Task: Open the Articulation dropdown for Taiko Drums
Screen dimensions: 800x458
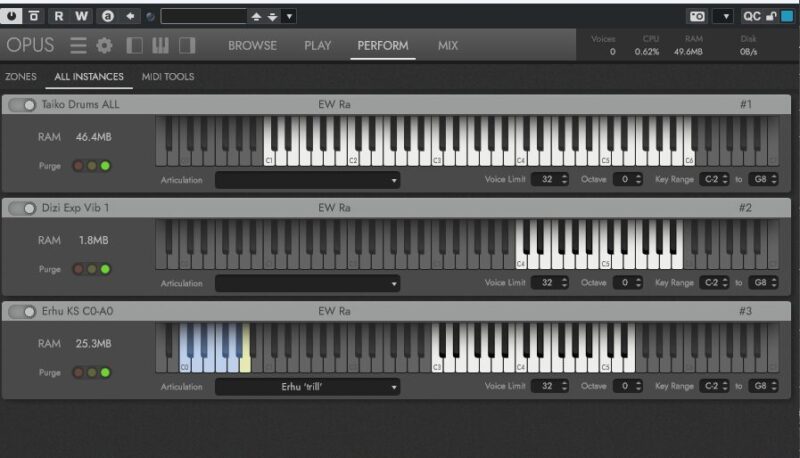Action: [x=307, y=180]
